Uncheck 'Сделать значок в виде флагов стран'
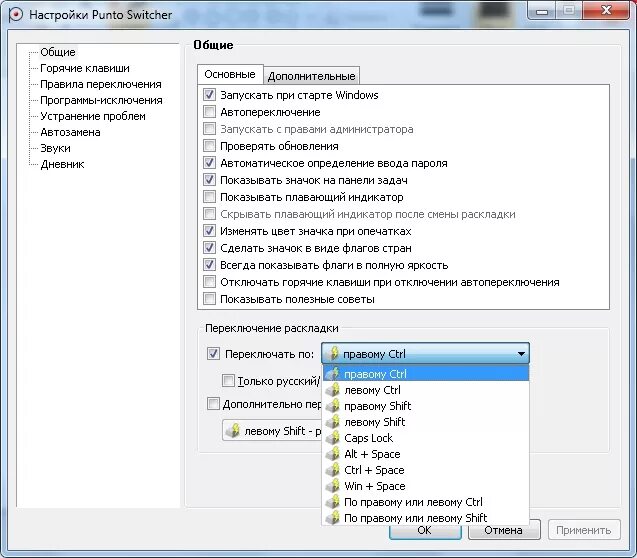 209,248
